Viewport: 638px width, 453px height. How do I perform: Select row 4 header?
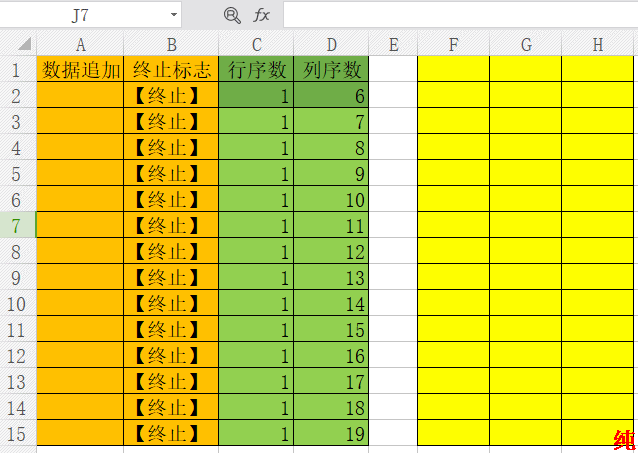pyautogui.click(x=18, y=147)
